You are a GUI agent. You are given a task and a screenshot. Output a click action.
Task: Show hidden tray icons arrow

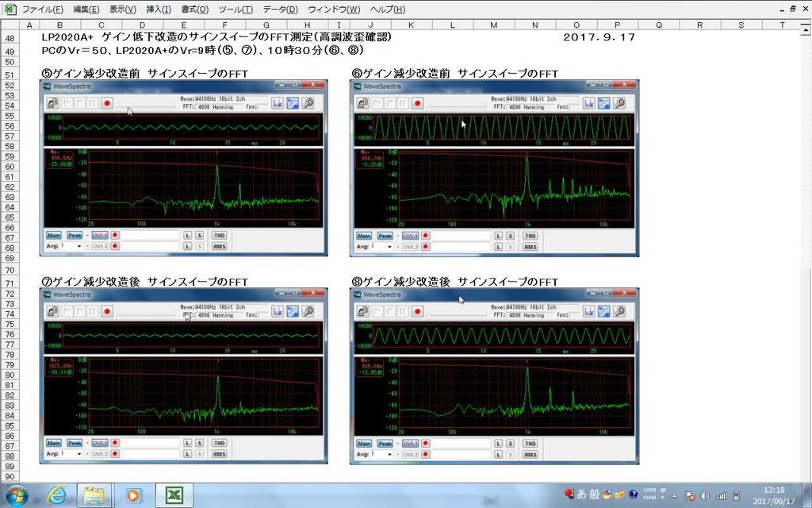pos(674,496)
